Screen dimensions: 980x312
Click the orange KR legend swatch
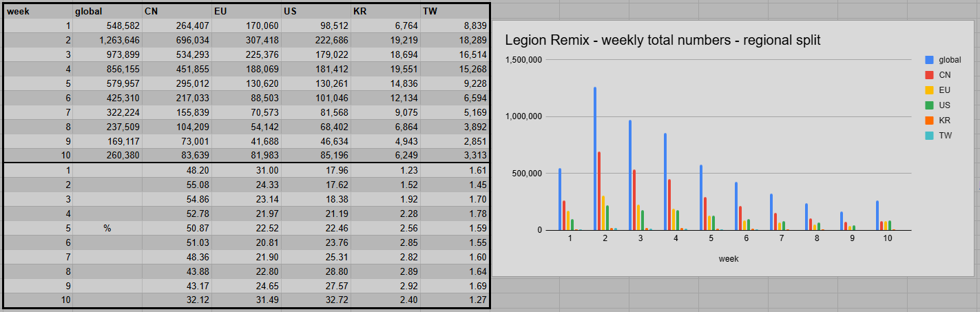tap(928, 121)
